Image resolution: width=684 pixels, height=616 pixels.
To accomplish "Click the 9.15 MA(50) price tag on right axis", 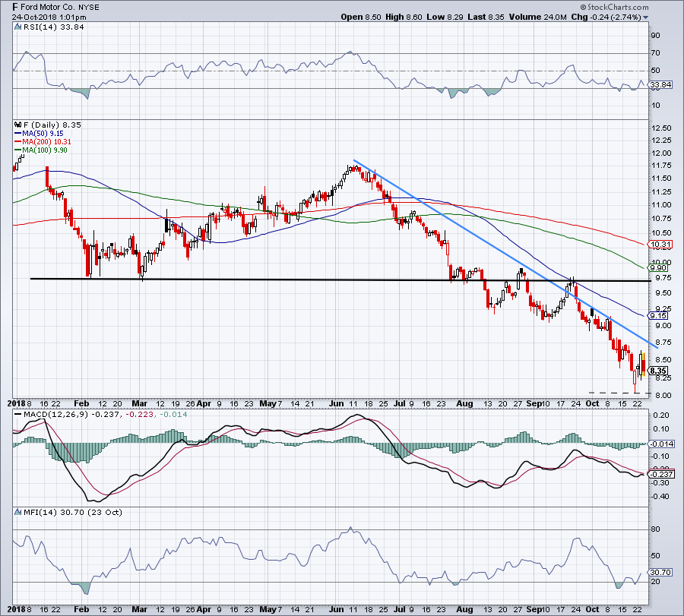I will [x=658, y=316].
